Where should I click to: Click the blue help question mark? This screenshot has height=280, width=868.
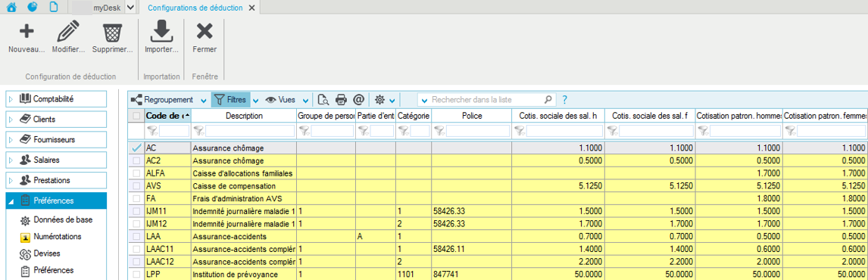(564, 100)
